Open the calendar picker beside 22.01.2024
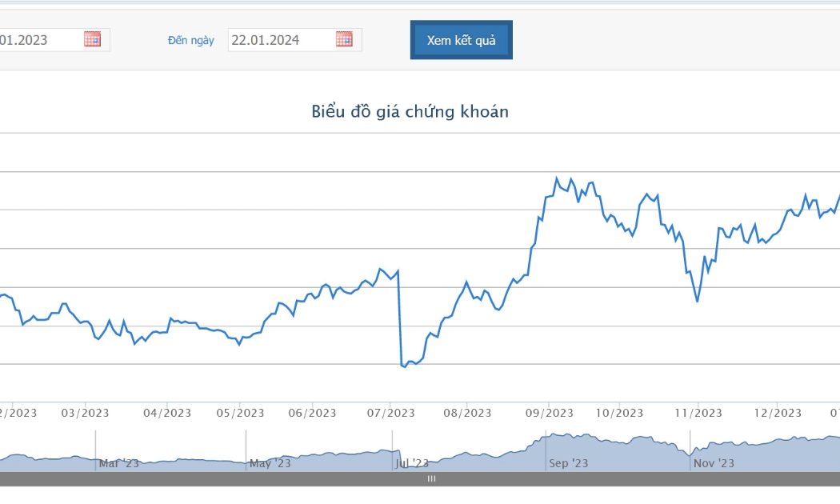840x504 pixels. pyautogui.click(x=344, y=39)
